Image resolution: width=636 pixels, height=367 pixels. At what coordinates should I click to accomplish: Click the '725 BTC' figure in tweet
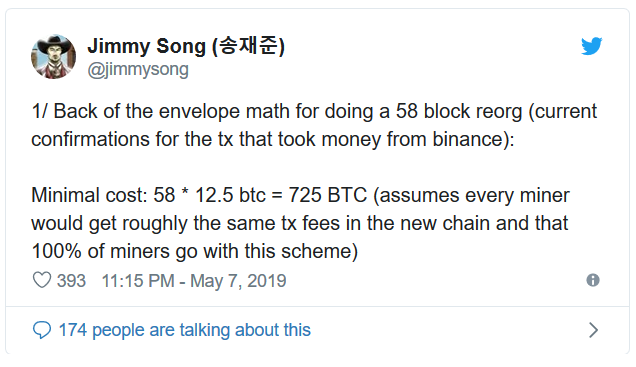click(x=328, y=195)
